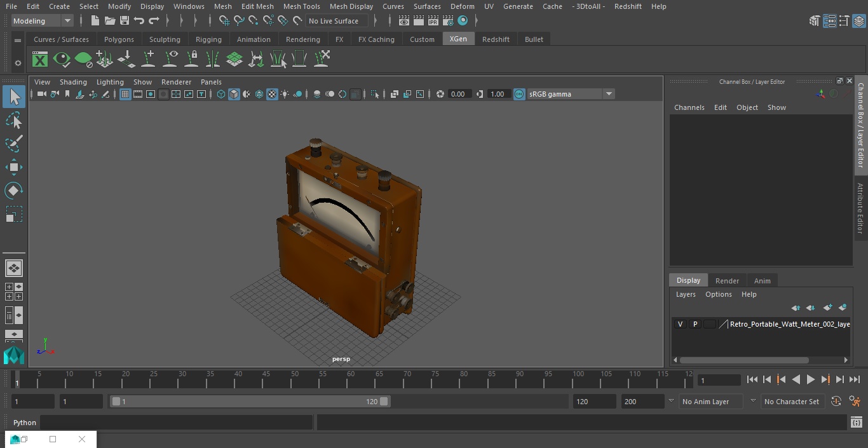The image size is (868, 448).
Task: Select the Move tool in the toolbox
Action: point(13,168)
